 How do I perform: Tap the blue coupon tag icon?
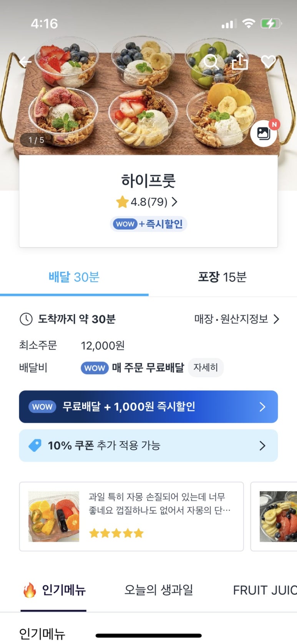35,445
